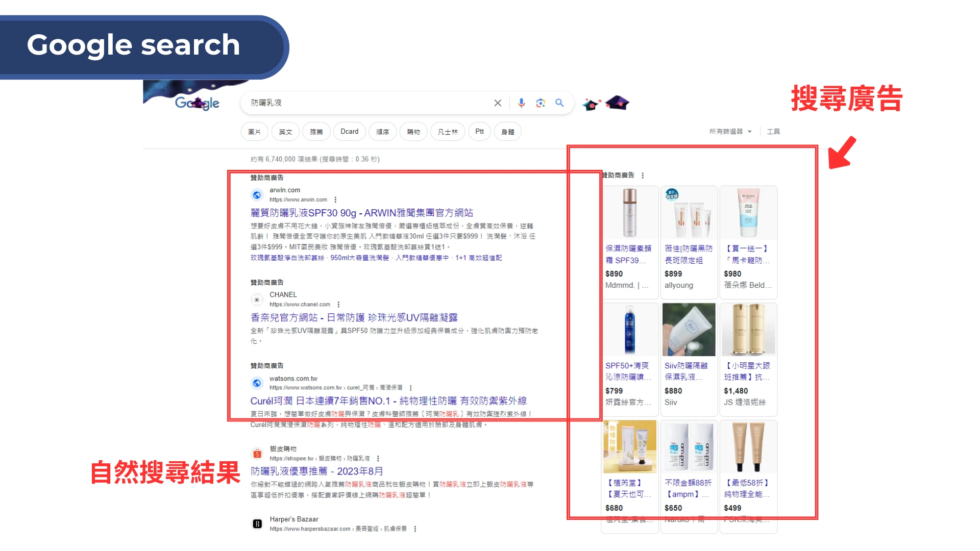Open three-dot menu beside chanel.com URL
The height and width of the screenshot is (551, 980).
pyautogui.click(x=338, y=305)
